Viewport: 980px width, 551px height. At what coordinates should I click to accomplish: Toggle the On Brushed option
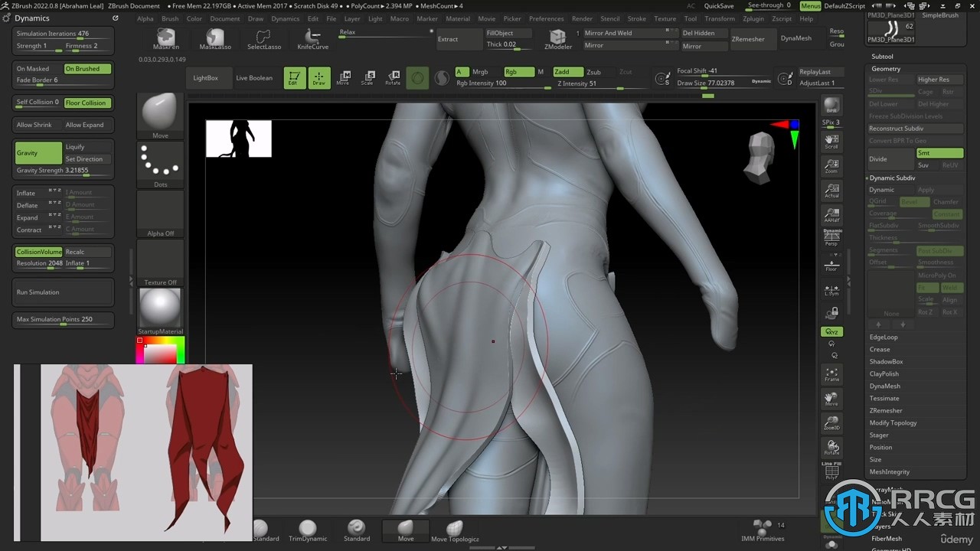[87, 69]
